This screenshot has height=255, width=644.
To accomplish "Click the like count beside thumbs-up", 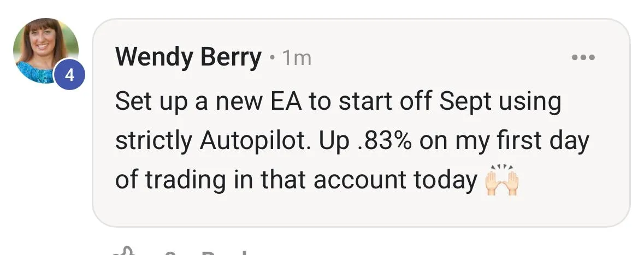I will click(169, 252).
